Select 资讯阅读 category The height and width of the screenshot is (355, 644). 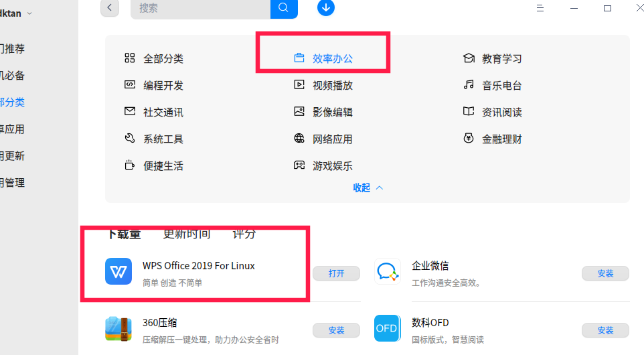pyautogui.click(x=502, y=112)
